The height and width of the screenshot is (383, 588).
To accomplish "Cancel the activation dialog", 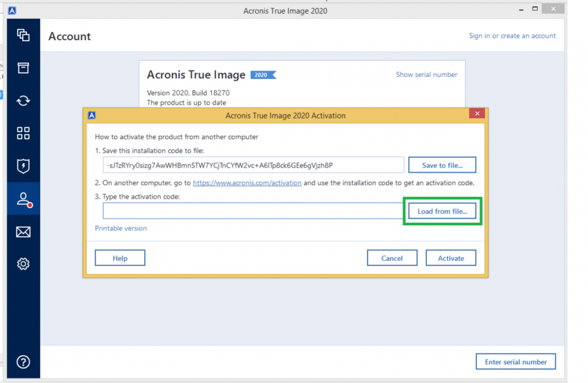I will click(x=392, y=258).
